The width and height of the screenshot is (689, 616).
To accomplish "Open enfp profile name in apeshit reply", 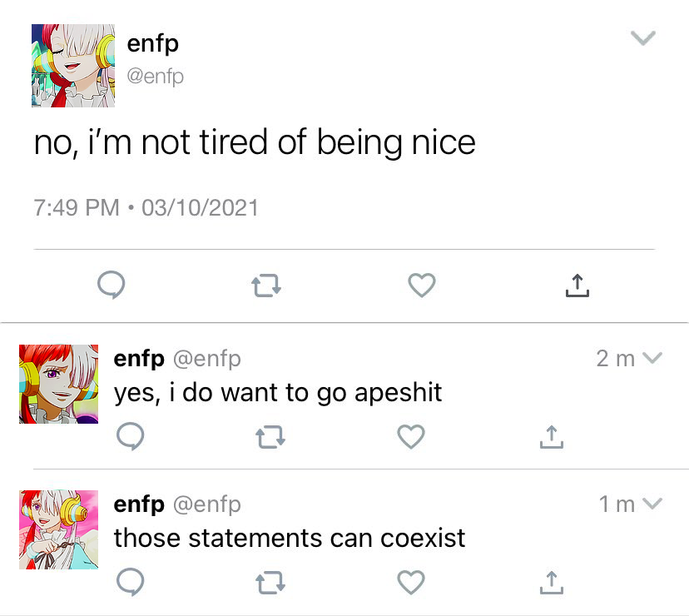I will 139,359.
